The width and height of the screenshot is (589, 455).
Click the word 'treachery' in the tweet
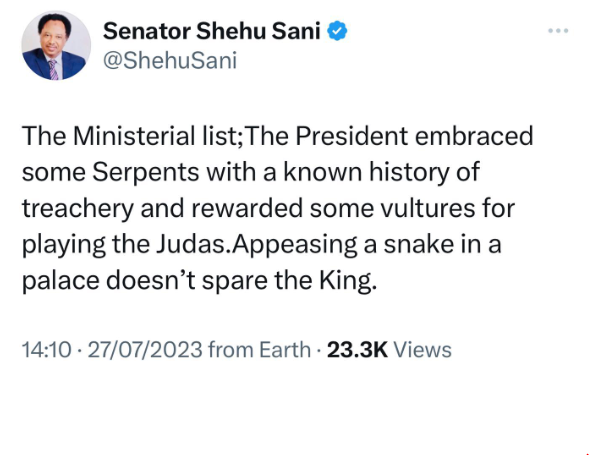pos(78,209)
